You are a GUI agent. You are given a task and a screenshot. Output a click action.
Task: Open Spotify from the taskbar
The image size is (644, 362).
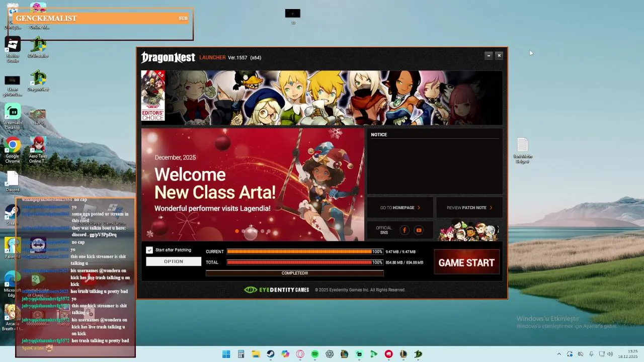[x=315, y=354]
